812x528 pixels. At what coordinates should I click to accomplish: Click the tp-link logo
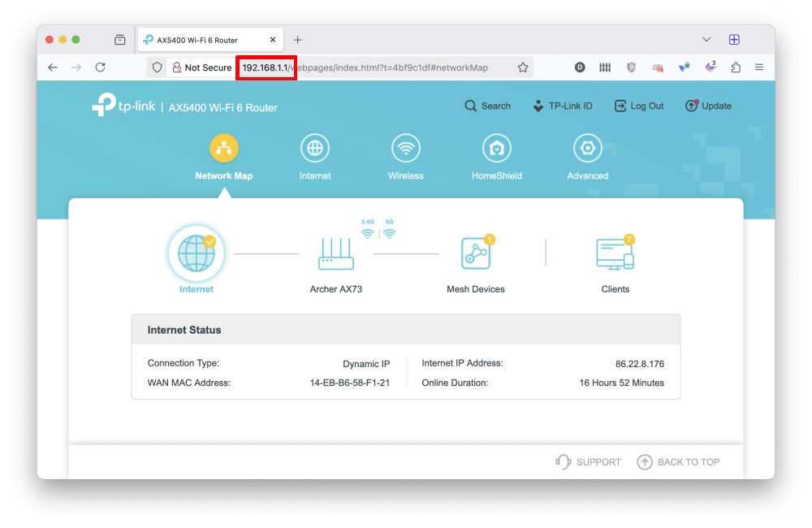(x=123, y=105)
